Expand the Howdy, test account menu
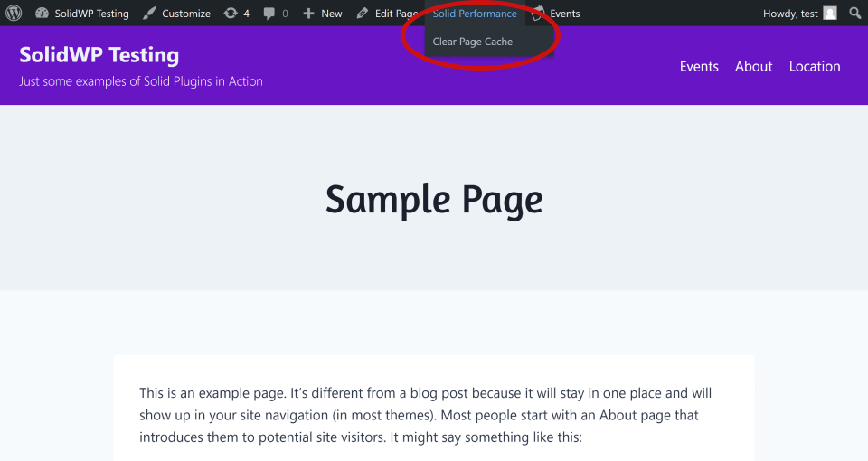The height and width of the screenshot is (461, 868). [x=790, y=14]
